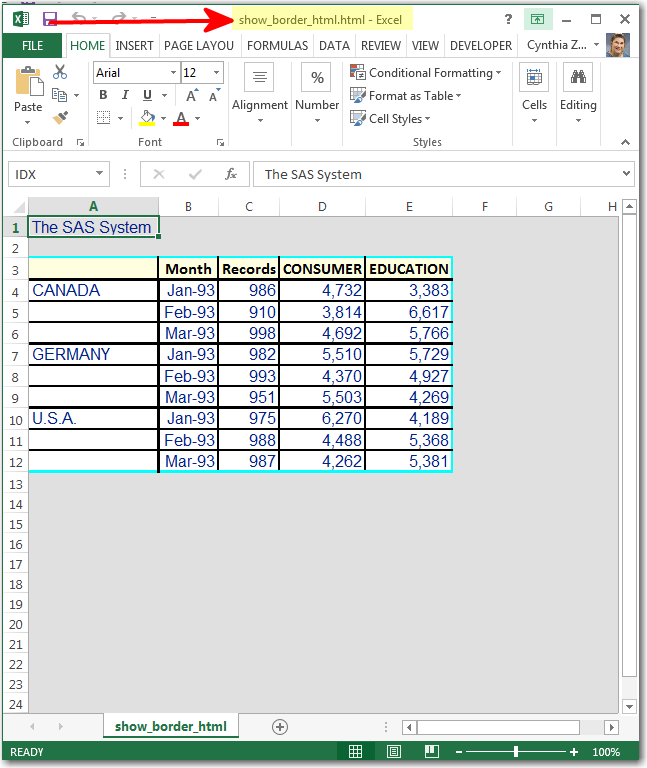This screenshot has height=768, width=647.
Task: Click the Paste clipboard icon
Action: pyautogui.click(x=28, y=82)
